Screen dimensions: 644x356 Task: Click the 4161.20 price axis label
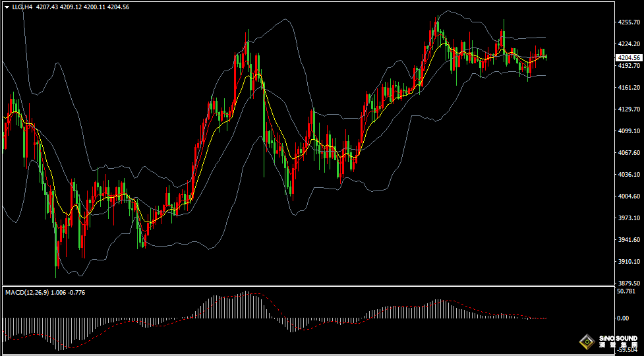pos(629,87)
